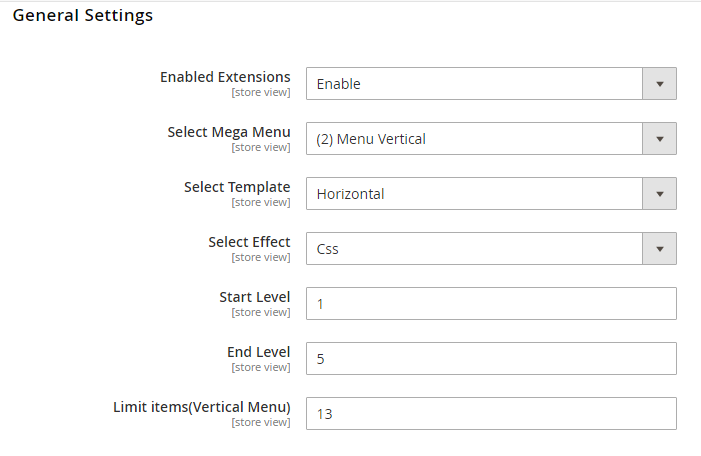Click the "Select Template" label
Image resolution: width=701 pixels, height=456 pixels.
(x=237, y=187)
